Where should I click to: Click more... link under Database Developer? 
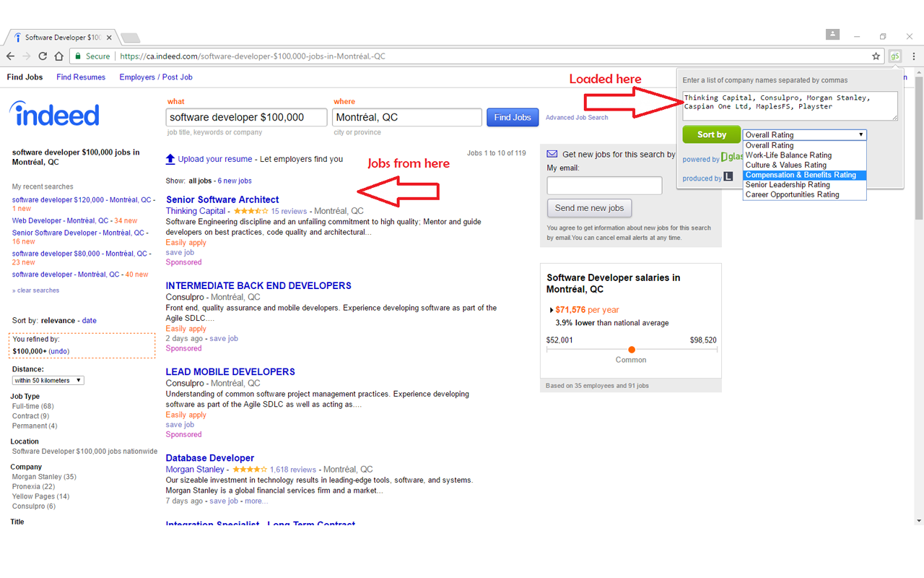tap(256, 501)
